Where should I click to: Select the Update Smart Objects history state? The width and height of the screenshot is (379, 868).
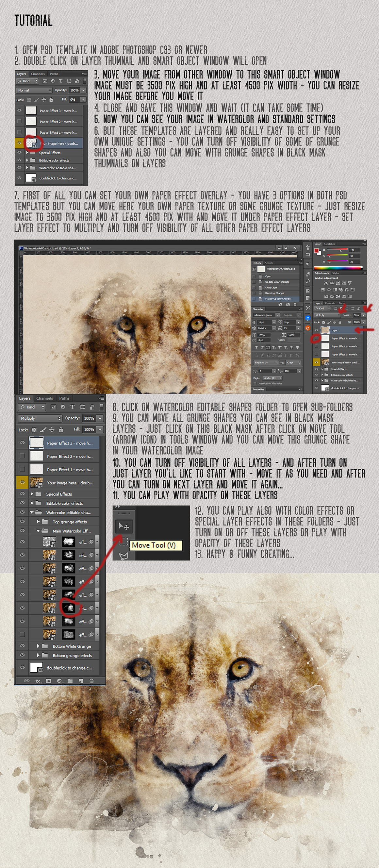pos(277,282)
